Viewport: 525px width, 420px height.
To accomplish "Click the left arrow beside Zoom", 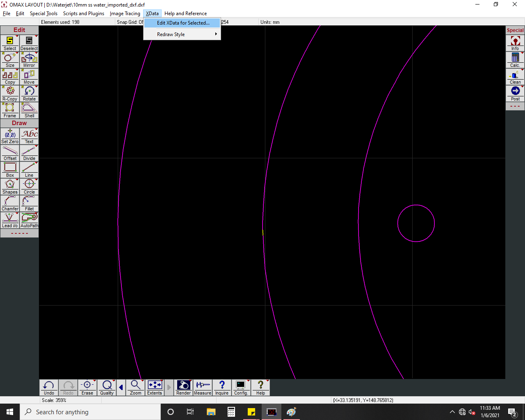I will 121,388.
